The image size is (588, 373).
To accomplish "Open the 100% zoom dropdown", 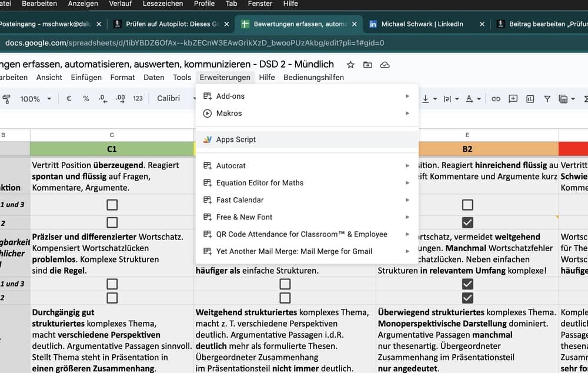I will 36,99.
